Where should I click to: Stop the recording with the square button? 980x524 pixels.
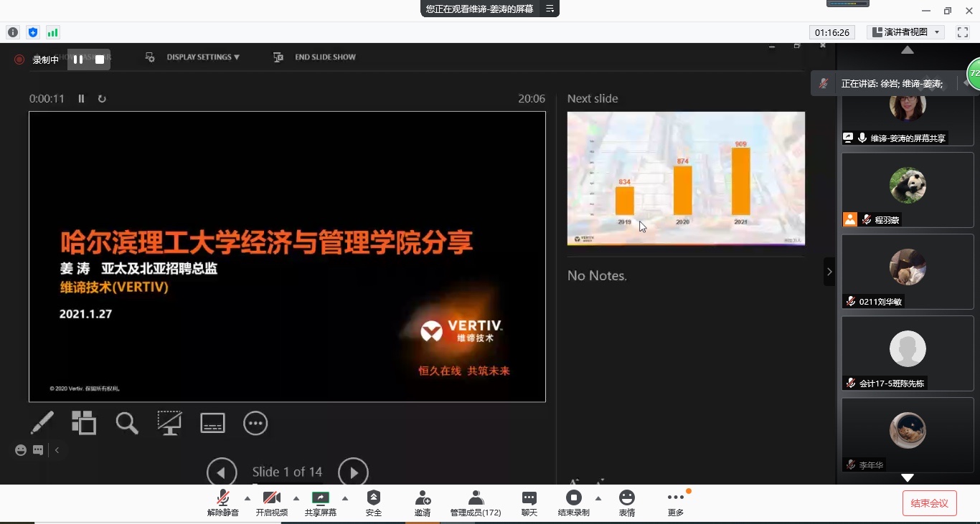(100, 59)
